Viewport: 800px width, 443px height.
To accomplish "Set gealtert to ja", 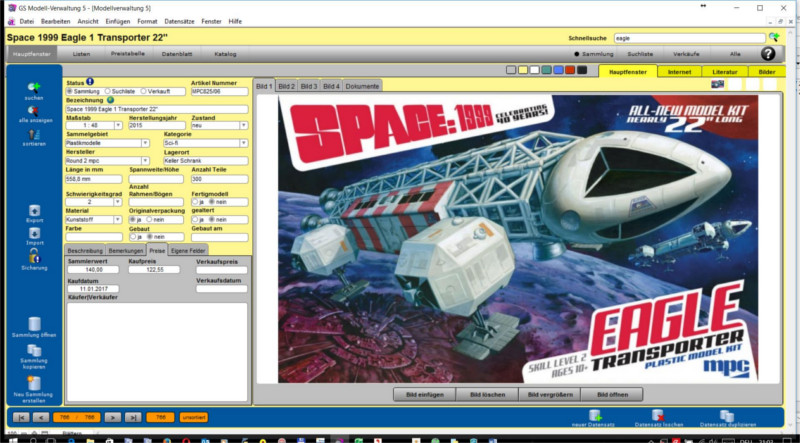I will 195,219.
